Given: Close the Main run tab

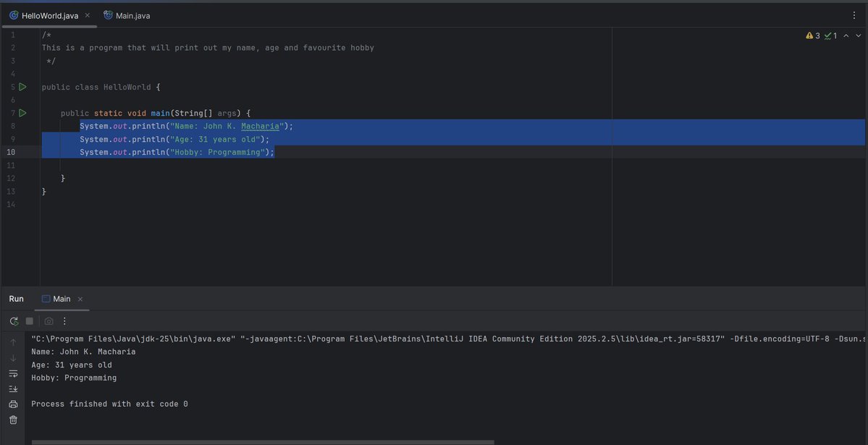Looking at the screenshot, I should [80, 298].
